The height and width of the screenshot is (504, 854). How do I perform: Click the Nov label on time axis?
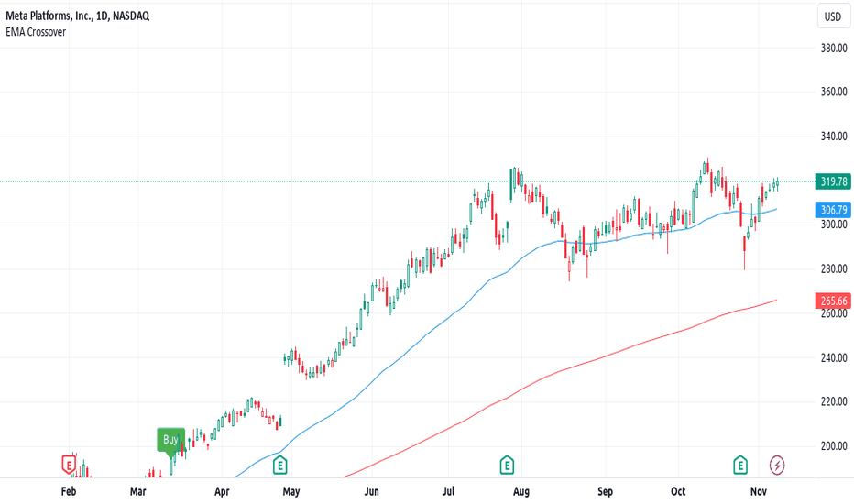coord(758,491)
